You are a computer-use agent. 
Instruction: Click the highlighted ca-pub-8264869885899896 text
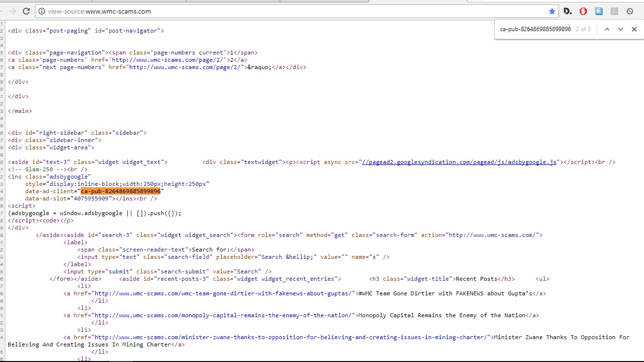121,191
